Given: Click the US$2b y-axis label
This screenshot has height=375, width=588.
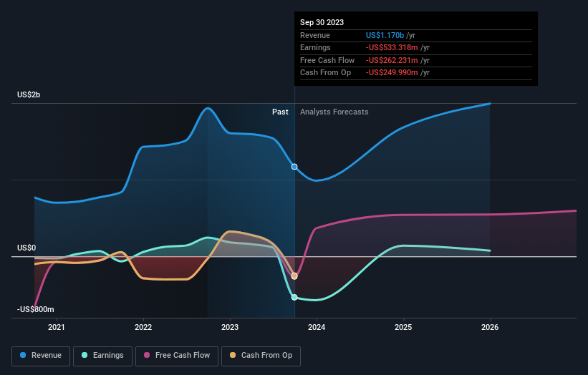Looking at the screenshot, I should [29, 94].
